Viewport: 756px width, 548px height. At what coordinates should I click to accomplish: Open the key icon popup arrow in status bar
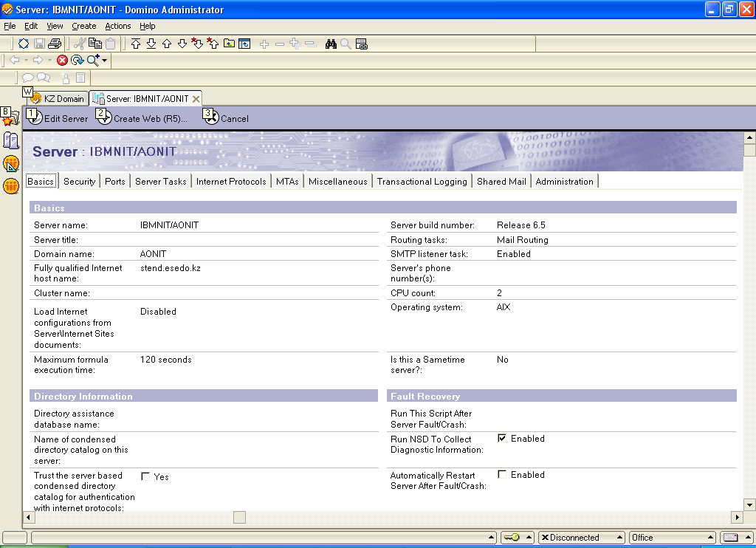coord(529,538)
